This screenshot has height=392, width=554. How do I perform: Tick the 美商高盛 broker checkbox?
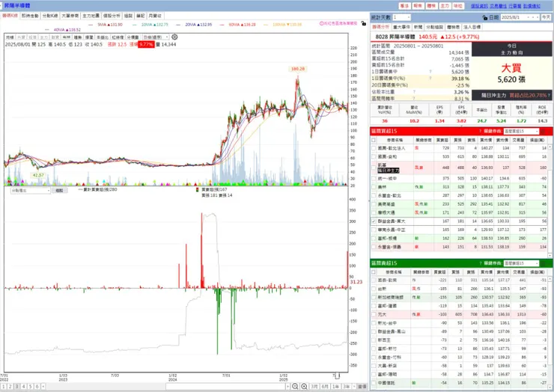(374, 204)
